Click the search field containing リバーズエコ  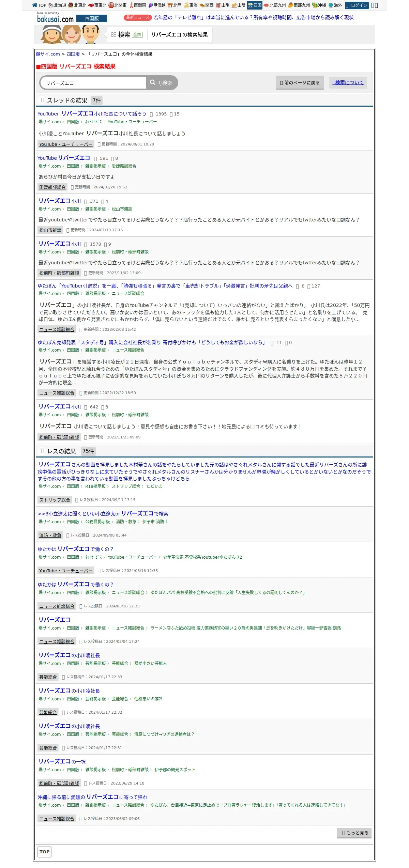tap(93, 83)
